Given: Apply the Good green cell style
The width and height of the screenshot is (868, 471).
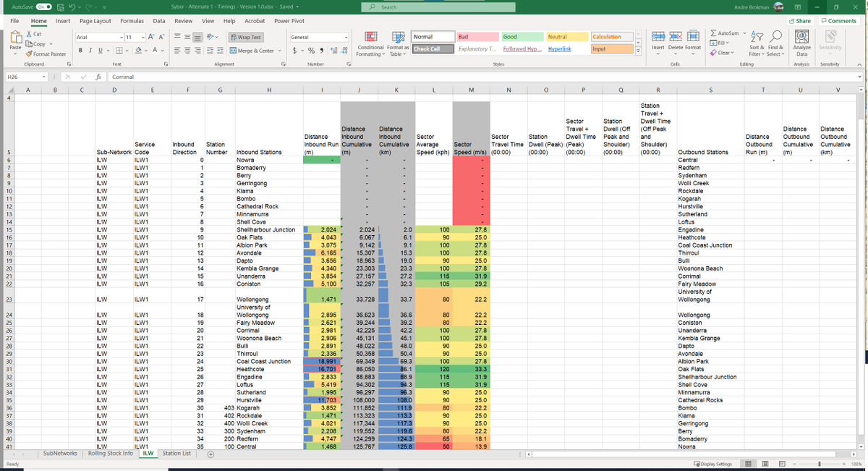Looking at the screenshot, I should click(x=522, y=37).
